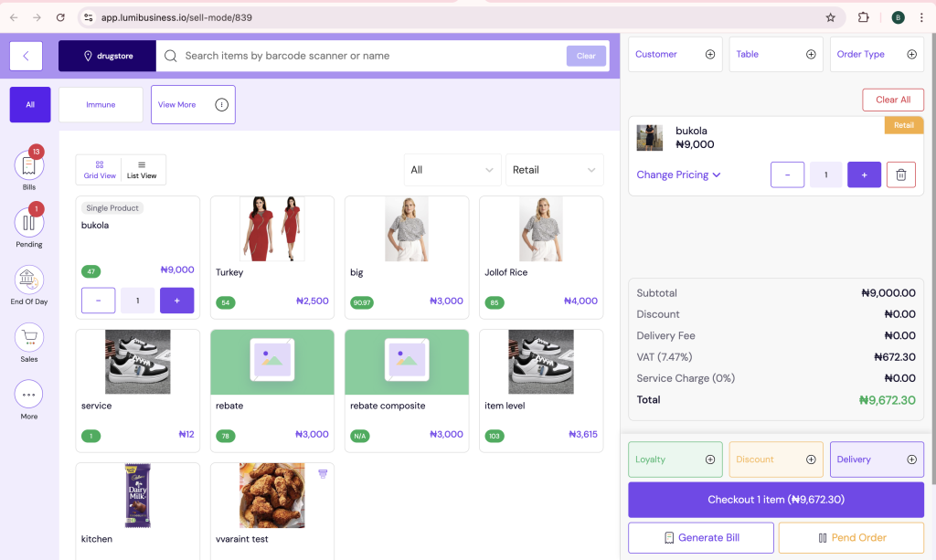Open the Pending orders icon in sidebar

tap(28, 224)
